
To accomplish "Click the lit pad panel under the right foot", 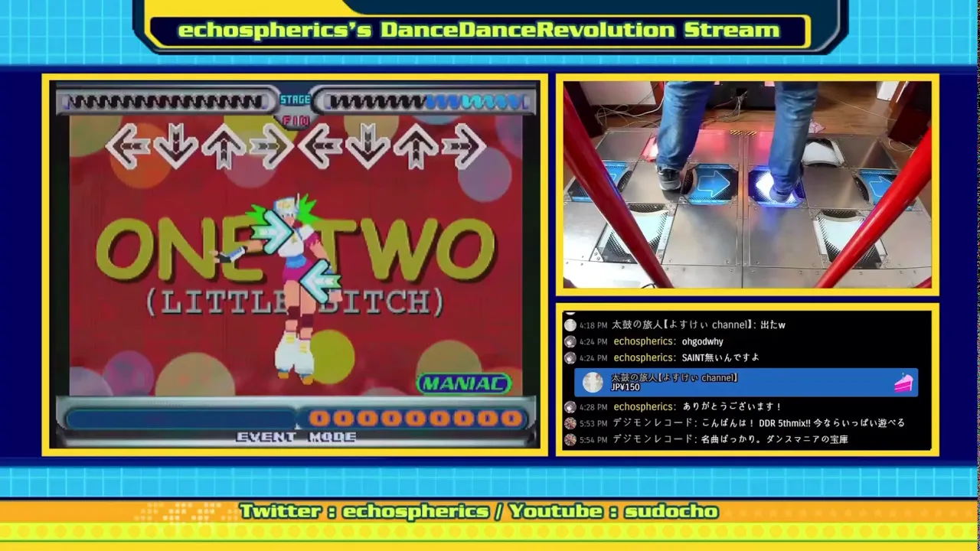I will point(775,187).
